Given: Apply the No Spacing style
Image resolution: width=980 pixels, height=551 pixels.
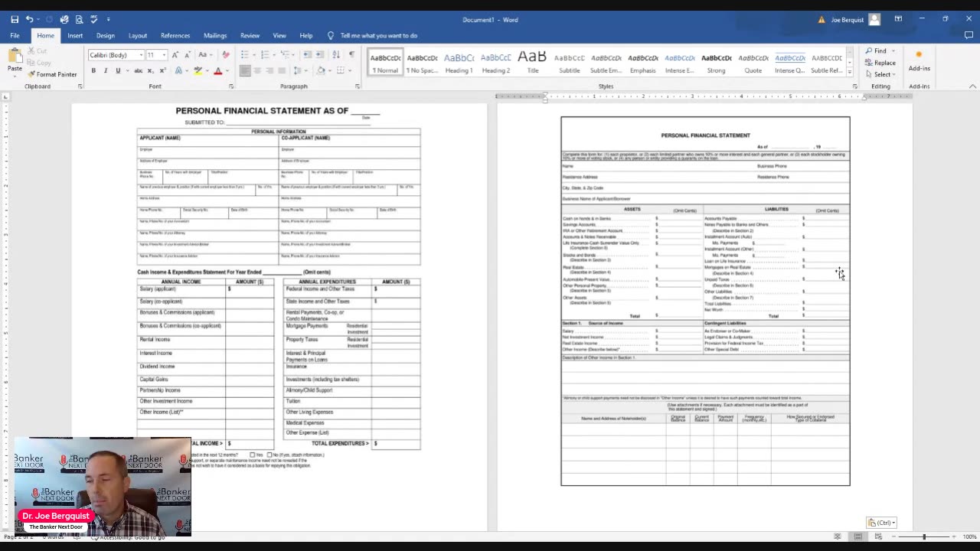Looking at the screenshot, I should point(422,63).
